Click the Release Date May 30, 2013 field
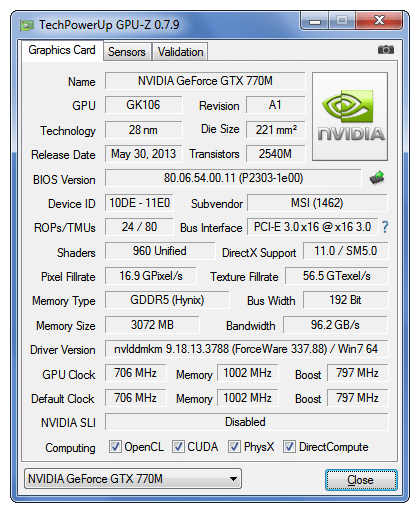Image resolution: width=420 pixels, height=513 pixels. (143, 154)
